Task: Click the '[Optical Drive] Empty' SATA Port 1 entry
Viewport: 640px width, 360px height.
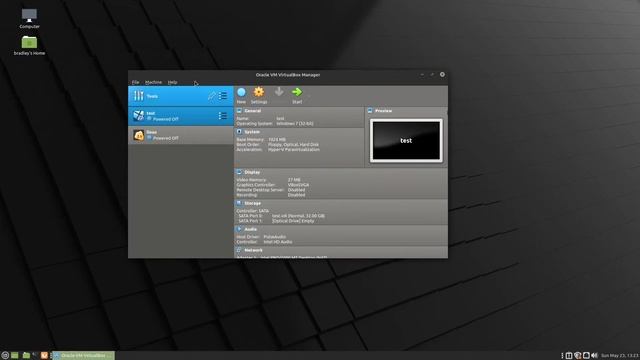Action: pos(293,221)
